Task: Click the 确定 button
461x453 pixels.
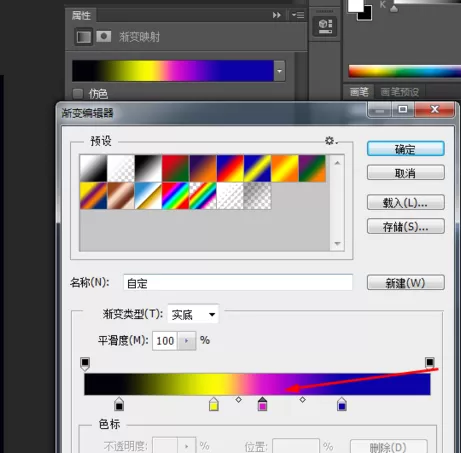Action: tap(406, 149)
